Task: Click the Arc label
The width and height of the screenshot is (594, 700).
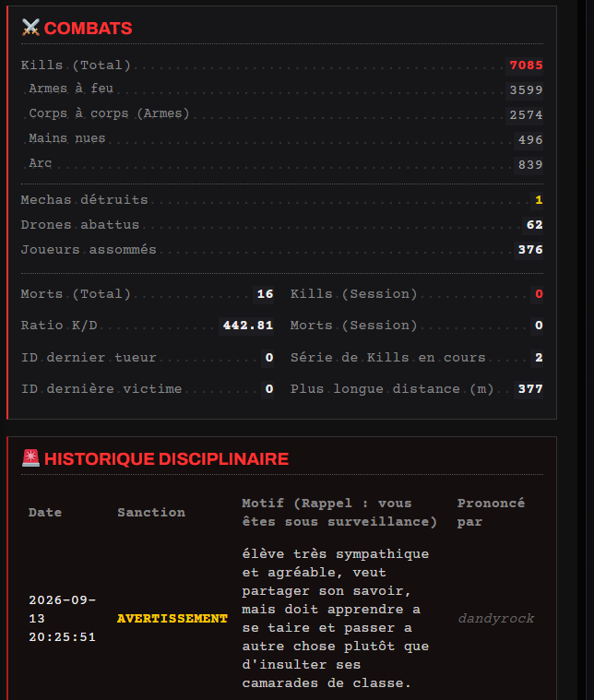Action: click(x=41, y=163)
